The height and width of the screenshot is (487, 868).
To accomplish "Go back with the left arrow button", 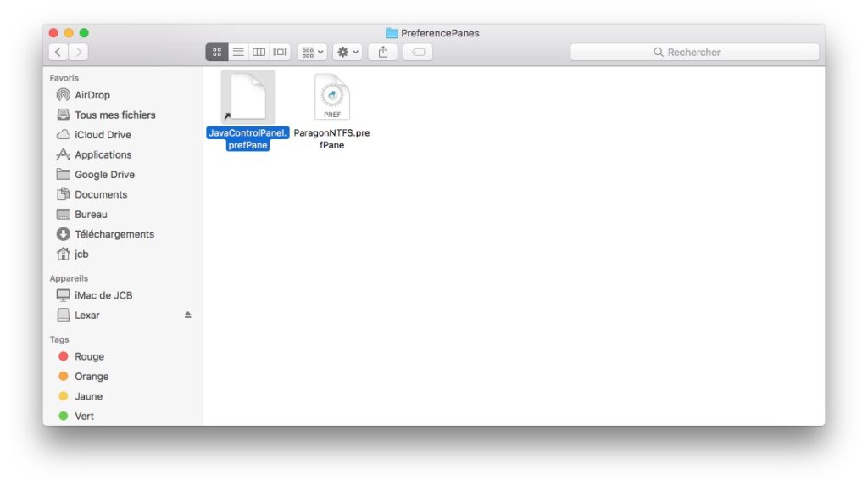I will (58, 52).
